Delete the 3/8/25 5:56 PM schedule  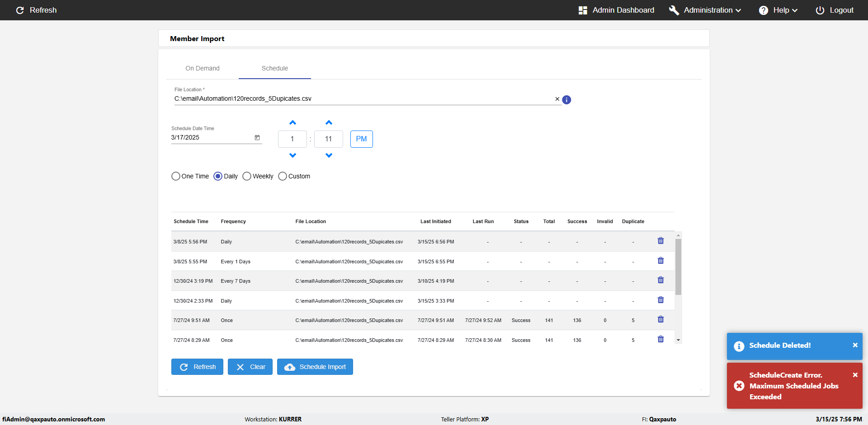(x=660, y=241)
